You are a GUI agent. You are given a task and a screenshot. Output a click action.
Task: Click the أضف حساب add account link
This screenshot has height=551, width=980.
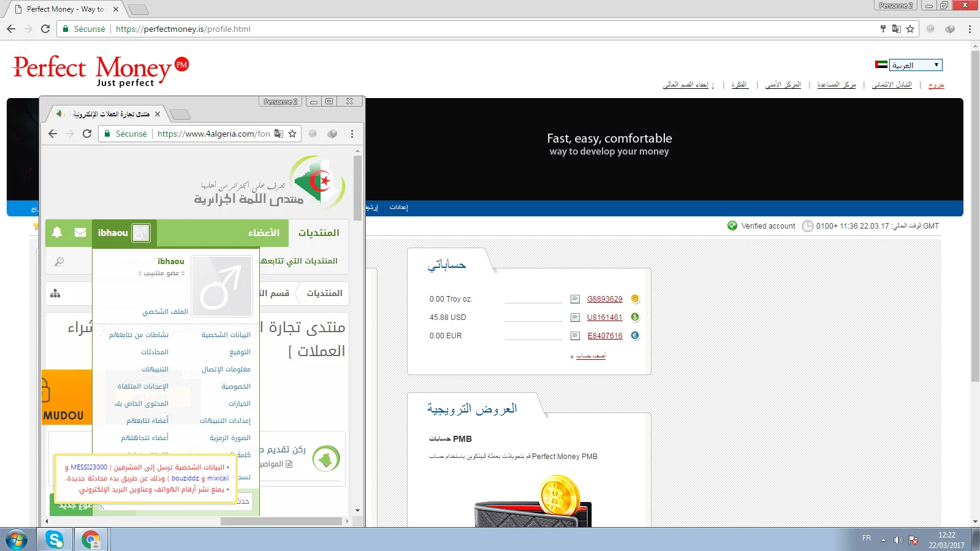click(591, 356)
